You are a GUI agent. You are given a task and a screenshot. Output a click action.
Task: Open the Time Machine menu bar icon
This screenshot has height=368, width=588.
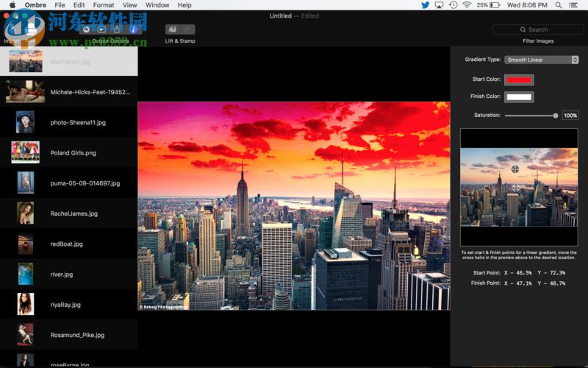(453, 5)
